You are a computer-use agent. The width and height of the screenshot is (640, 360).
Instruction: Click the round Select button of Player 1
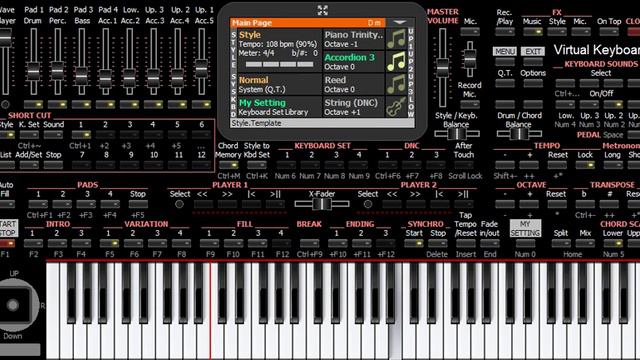179,204
